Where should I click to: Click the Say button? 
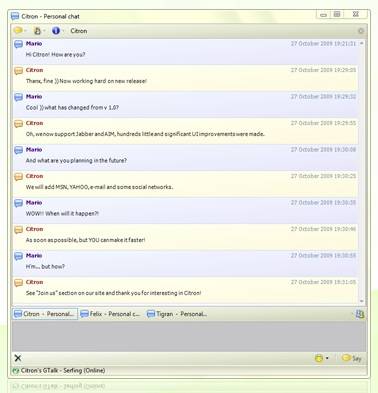point(352,358)
